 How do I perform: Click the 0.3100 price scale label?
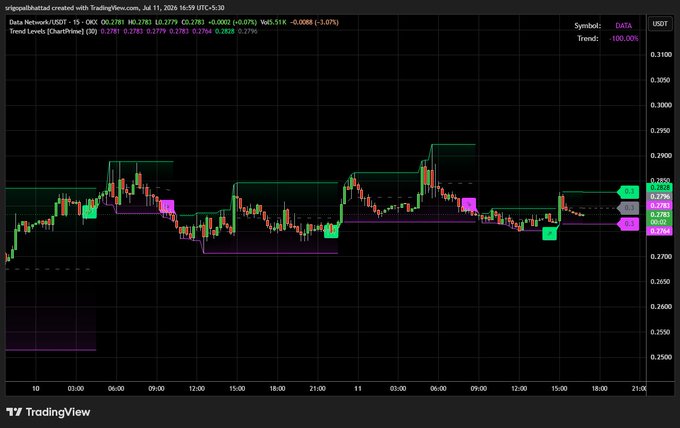coord(661,55)
